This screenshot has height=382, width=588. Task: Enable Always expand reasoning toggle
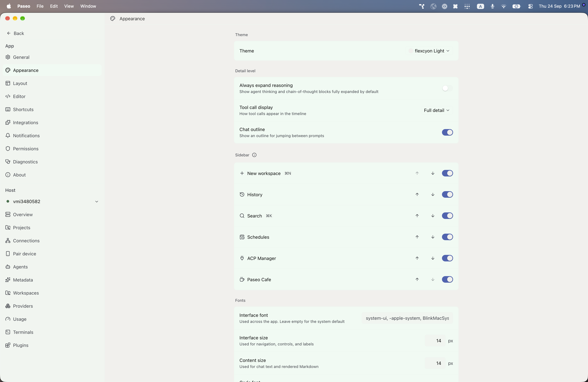[x=447, y=88]
